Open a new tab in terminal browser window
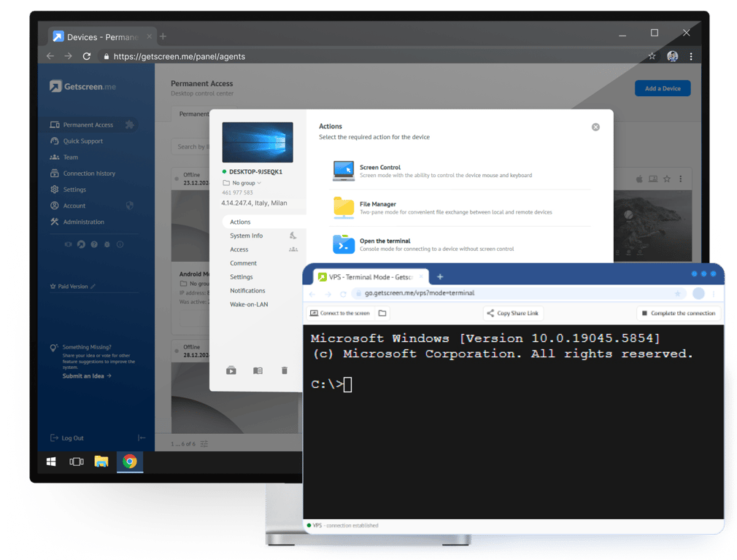The width and height of the screenshot is (737, 560). tap(440, 276)
